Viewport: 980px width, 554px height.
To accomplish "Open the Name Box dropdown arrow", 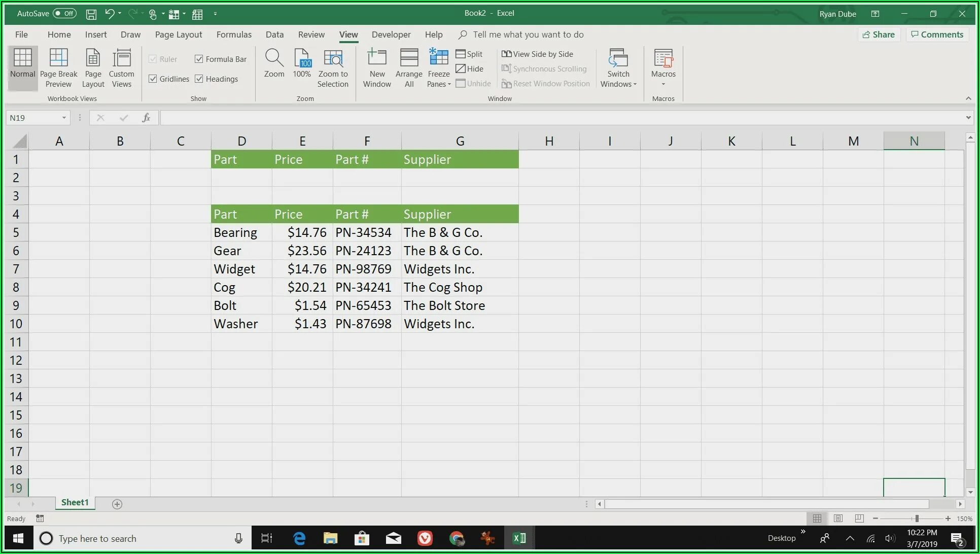I will coord(64,118).
